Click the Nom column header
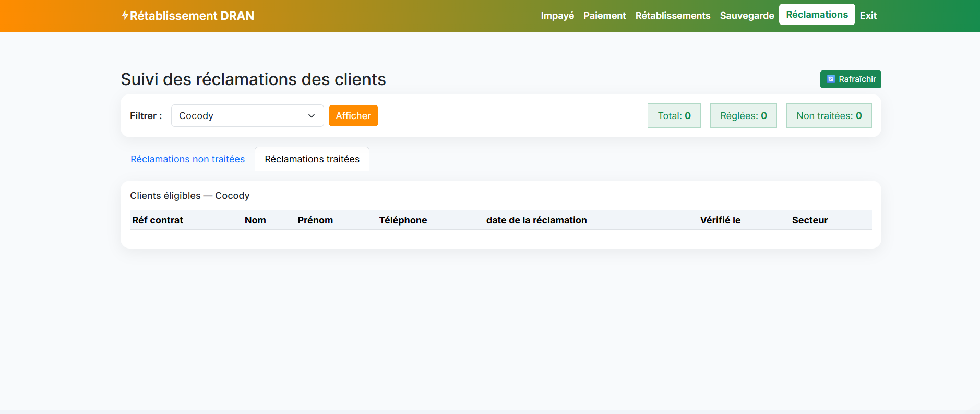 [x=255, y=220]
